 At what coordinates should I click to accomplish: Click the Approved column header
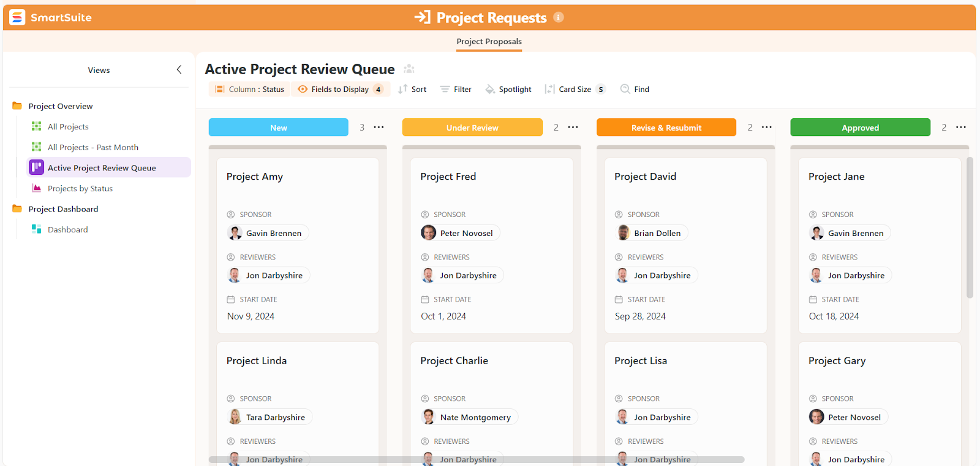point(860,128)
